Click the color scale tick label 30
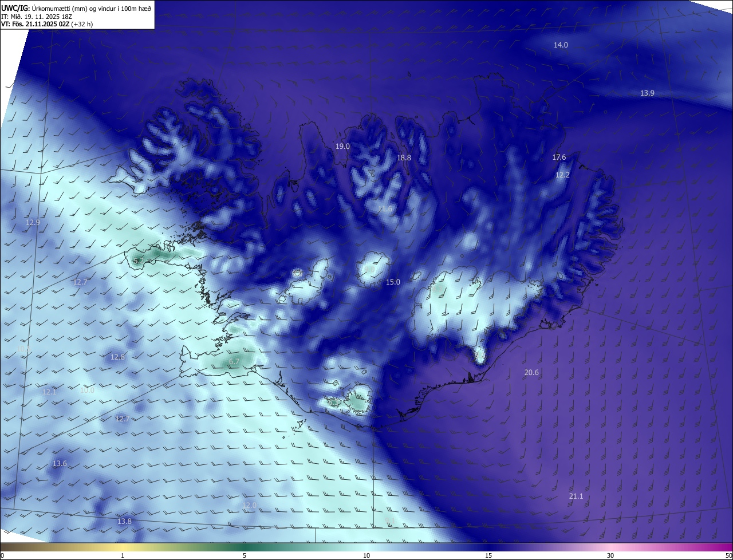 610,555
